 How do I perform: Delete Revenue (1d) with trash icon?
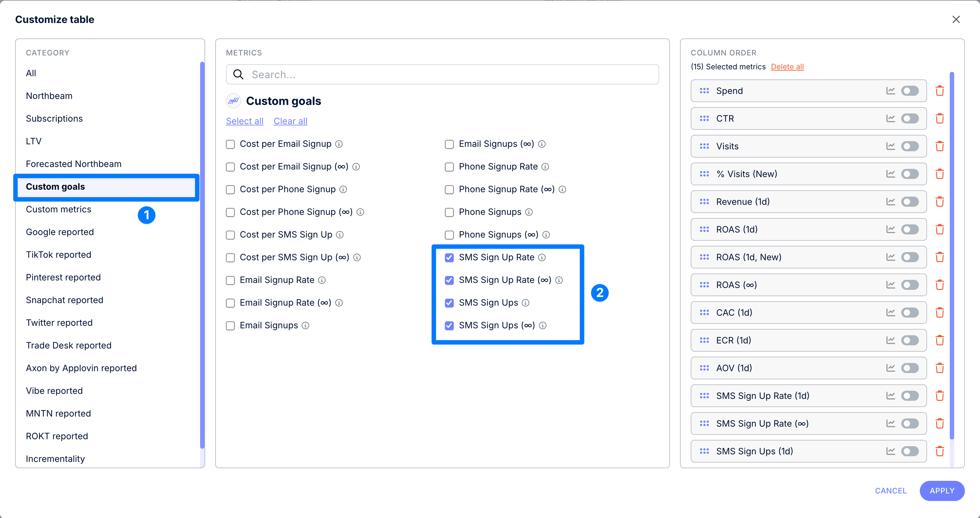940,202
